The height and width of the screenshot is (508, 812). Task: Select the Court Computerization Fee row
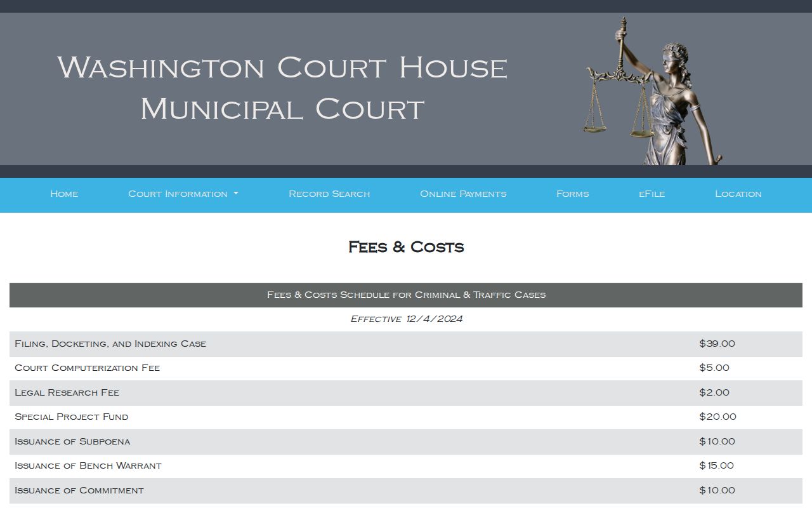point(406,368)
